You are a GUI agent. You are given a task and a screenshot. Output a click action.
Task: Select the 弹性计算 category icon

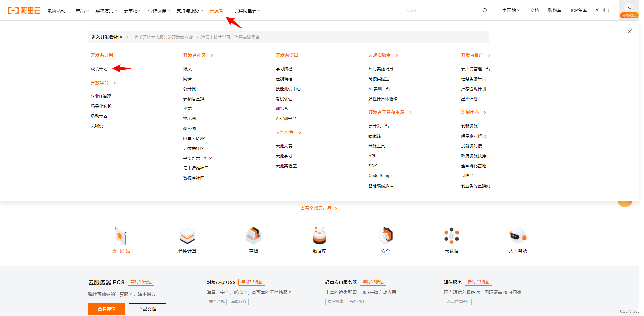pyautogui.click(x=187, y=236)
